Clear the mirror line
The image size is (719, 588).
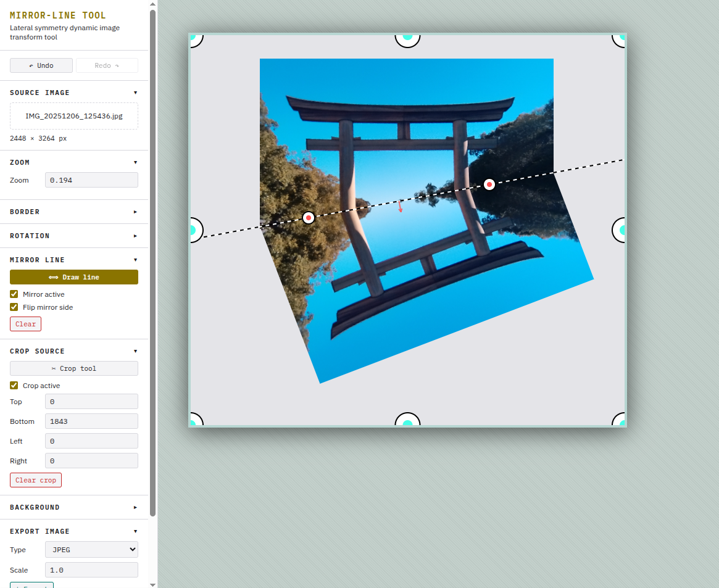coord(26,324)
